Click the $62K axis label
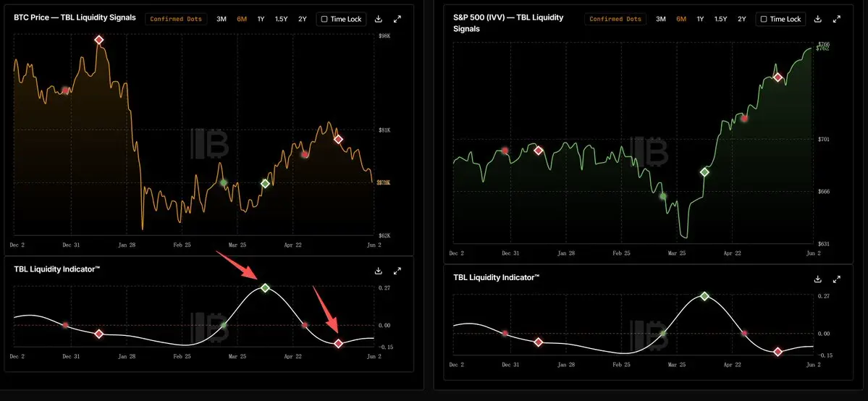This screenshot has width=868, height=401. [384, 235]
